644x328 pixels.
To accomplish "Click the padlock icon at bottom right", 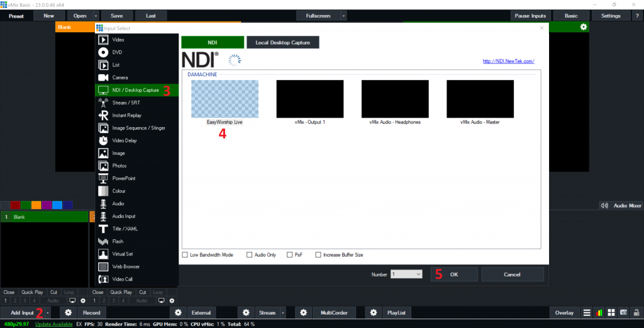I will tap(636, 313).
